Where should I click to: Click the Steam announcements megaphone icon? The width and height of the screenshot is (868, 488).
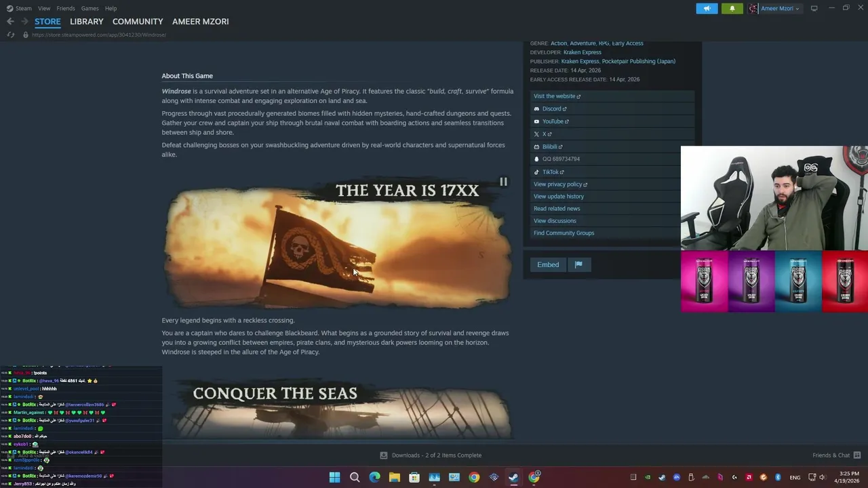point(707,9)
